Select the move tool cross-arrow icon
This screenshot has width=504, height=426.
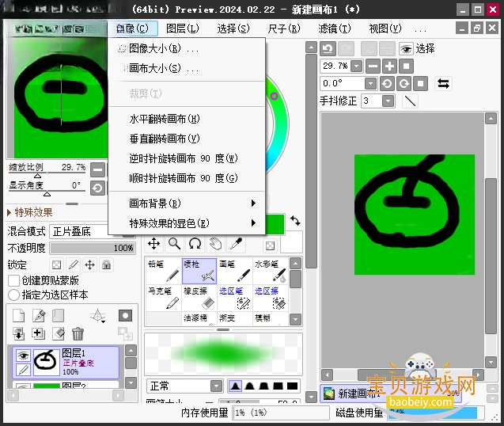pos(154,244)
